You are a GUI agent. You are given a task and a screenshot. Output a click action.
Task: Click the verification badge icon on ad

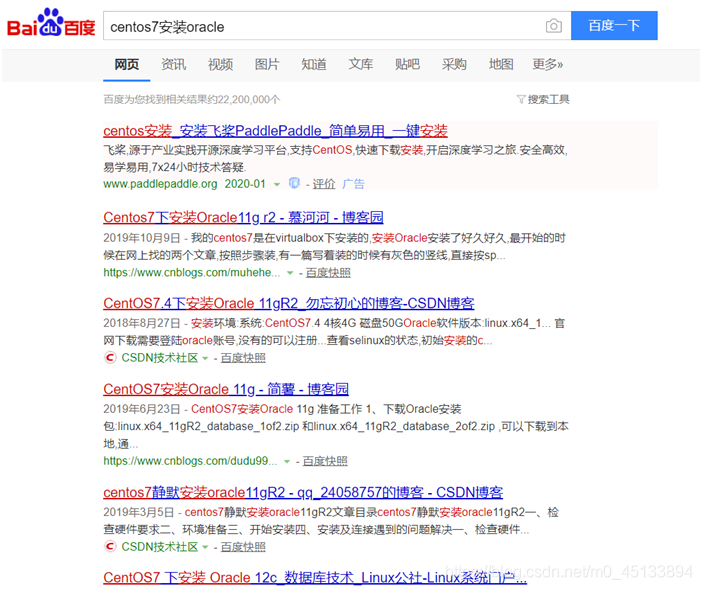click(294, 183)
